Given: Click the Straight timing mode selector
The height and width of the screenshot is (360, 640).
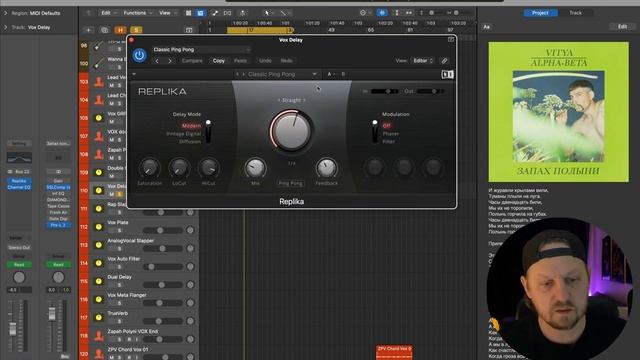Looking at the screenshot, I should point(291,100).
